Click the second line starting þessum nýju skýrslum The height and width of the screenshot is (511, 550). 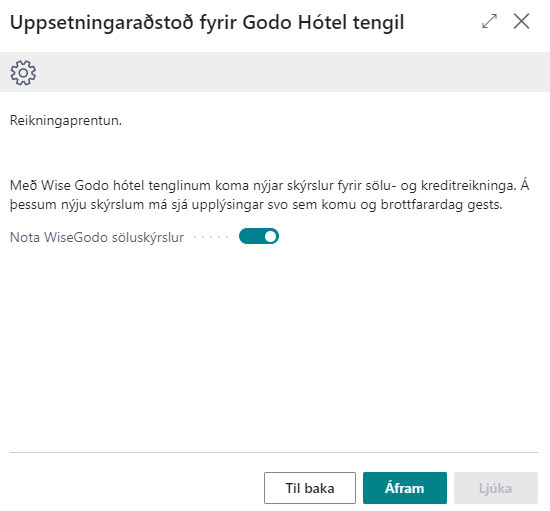[256, 204]
